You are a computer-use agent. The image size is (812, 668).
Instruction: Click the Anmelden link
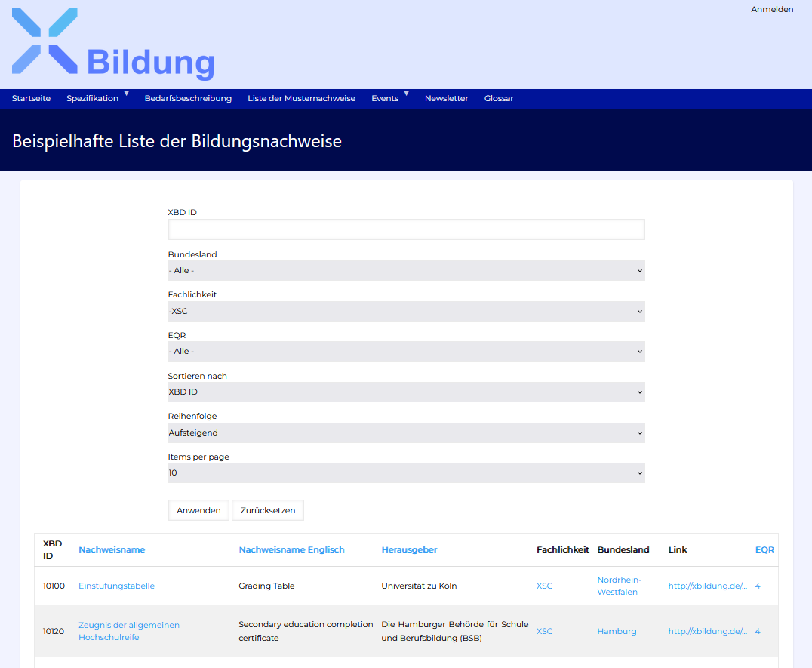[771, 9]
